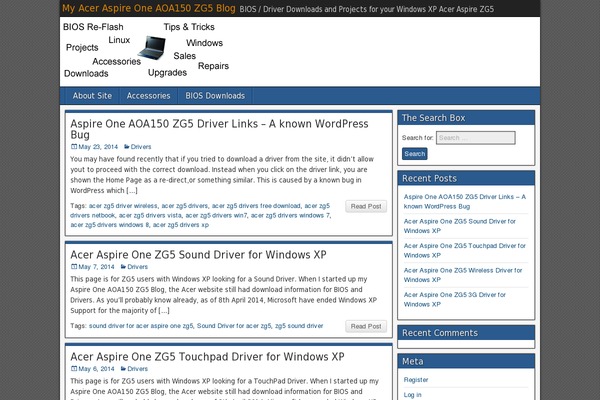
Task: Open recent post ZG5 Sound Driver for Windows XP
Action: [x=460, y=226]
